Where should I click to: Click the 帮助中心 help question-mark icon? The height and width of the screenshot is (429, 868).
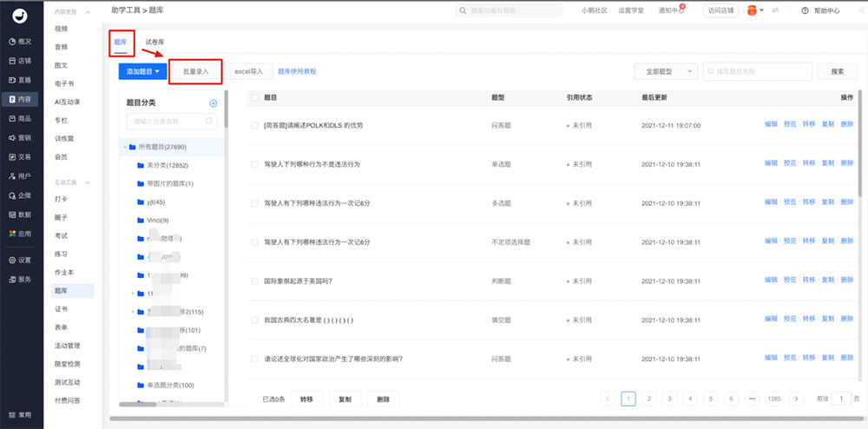coord(806,10)
